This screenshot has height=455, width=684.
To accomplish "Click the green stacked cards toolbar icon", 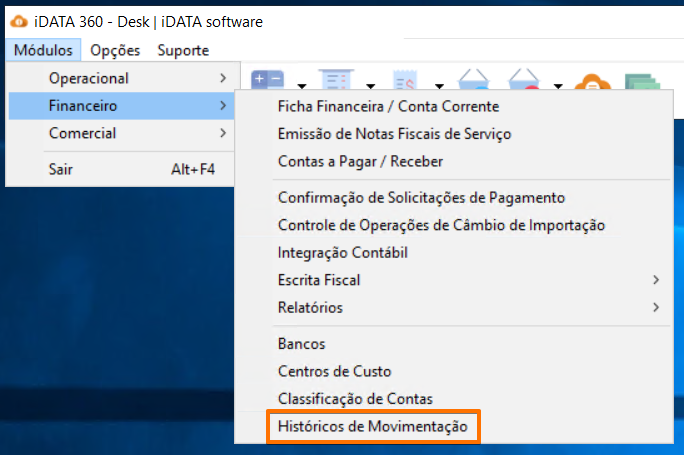I will point(642,81).
